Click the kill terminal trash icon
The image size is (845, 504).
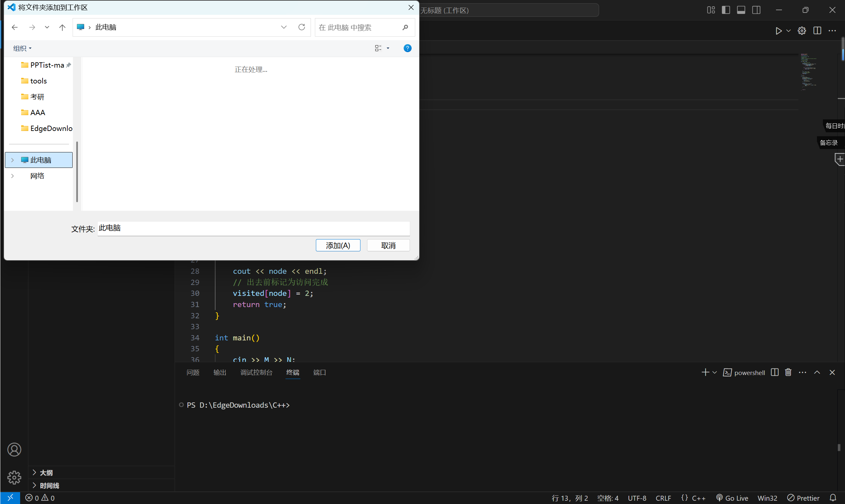coord(788,372)
